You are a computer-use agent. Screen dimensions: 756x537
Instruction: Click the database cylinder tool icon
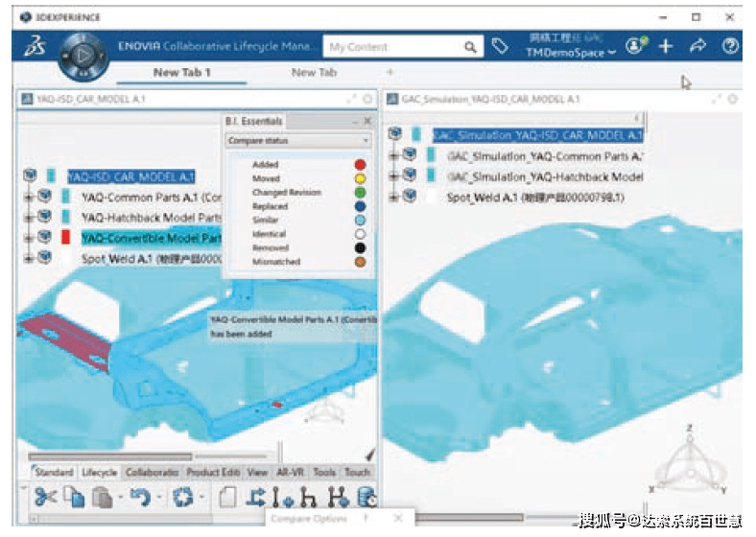click(367, 498)
